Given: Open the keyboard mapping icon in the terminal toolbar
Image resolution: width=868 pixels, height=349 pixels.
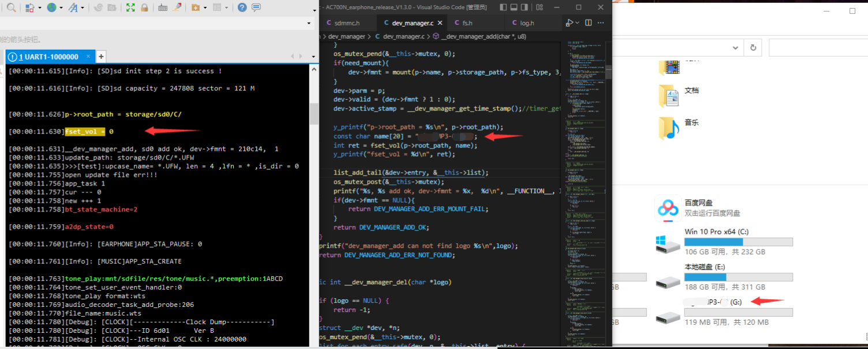Looking at the screenshot, I should (163, 8).
